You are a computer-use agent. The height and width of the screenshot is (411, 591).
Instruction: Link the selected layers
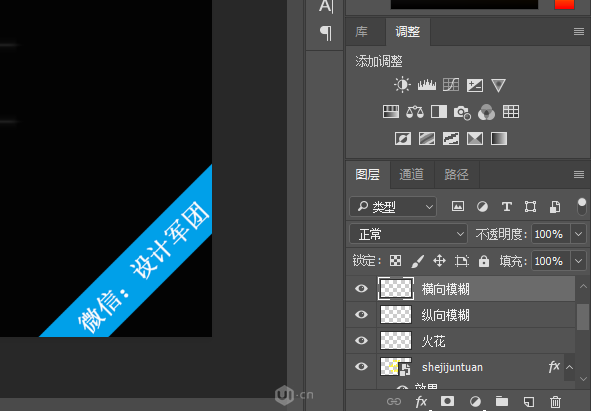click(x=394, y=401)
